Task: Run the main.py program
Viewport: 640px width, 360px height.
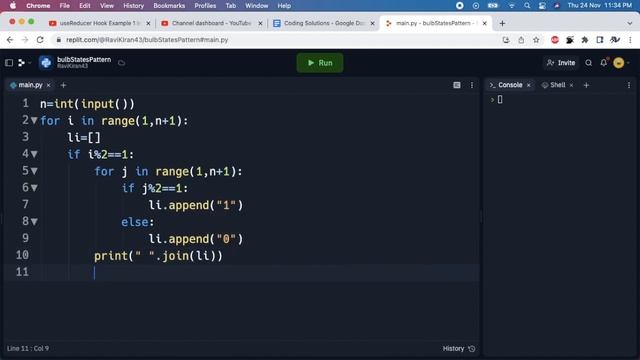Action: click(320, 63)
